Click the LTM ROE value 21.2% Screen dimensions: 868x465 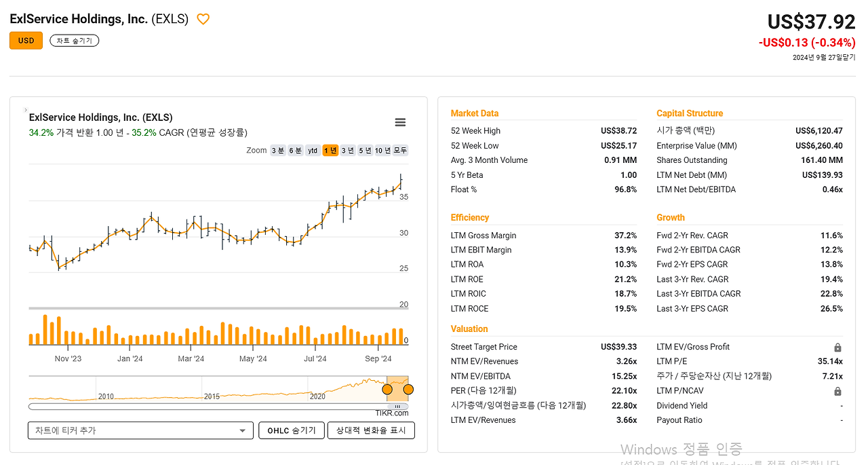626,280
